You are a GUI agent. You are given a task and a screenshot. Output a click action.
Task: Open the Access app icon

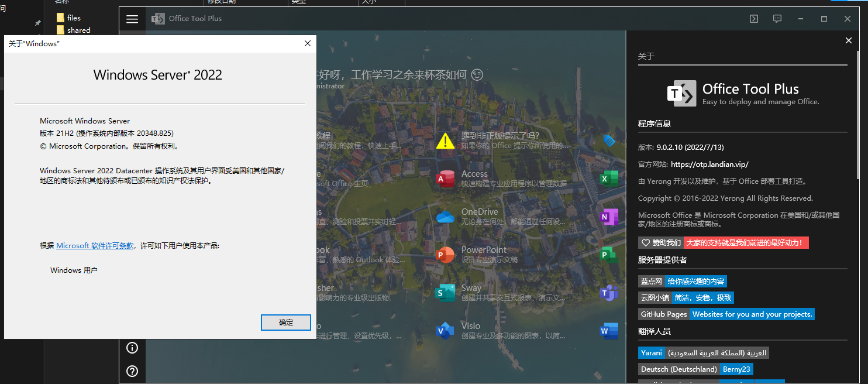pyautogui.click(x=445, y=177)
